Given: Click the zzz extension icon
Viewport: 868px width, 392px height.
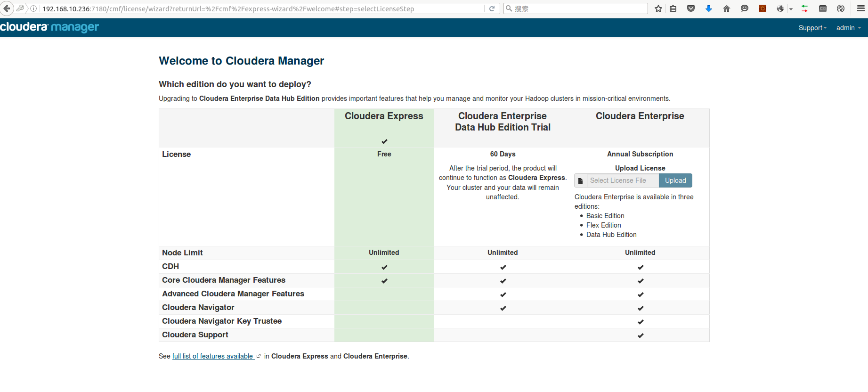Looking at the screenshot, I should tap(823, 8).
